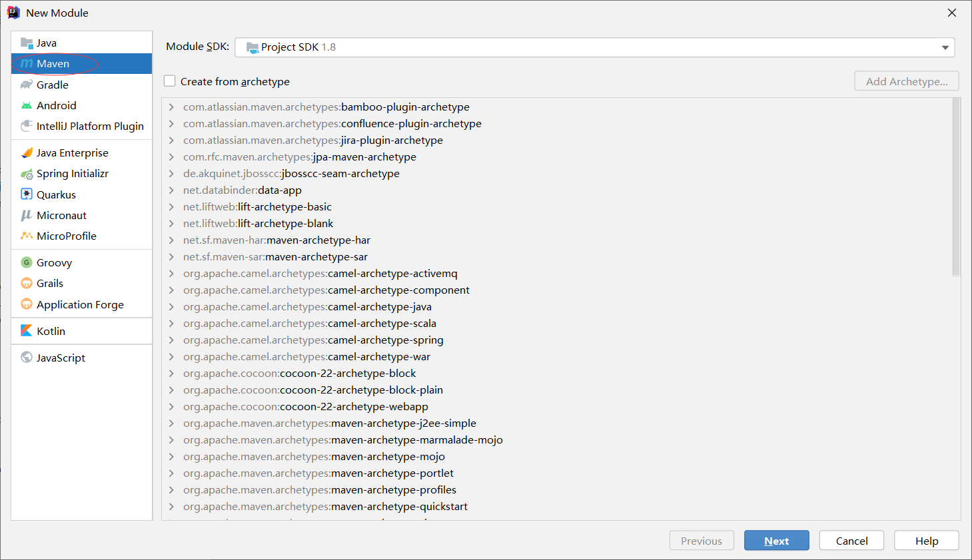Click the Android robot icon
The image size is (972, 560).
point(27,105)
